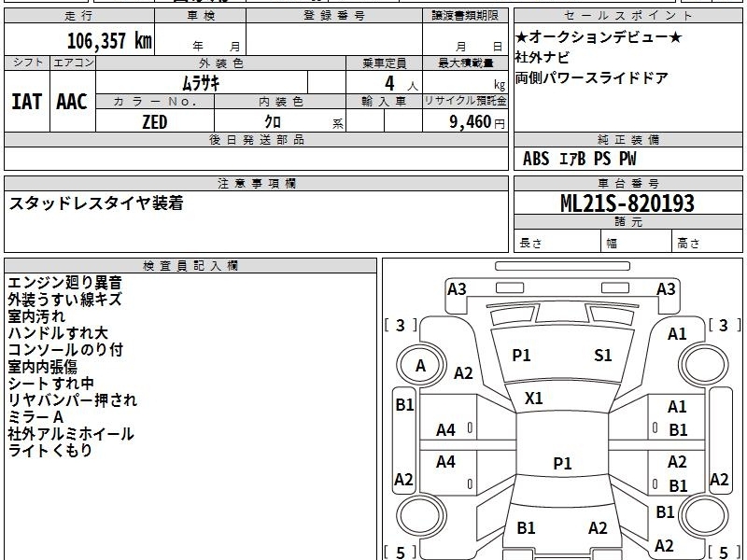
Task: Click the chassis number ML21S-820193
Action: (627, 203)
